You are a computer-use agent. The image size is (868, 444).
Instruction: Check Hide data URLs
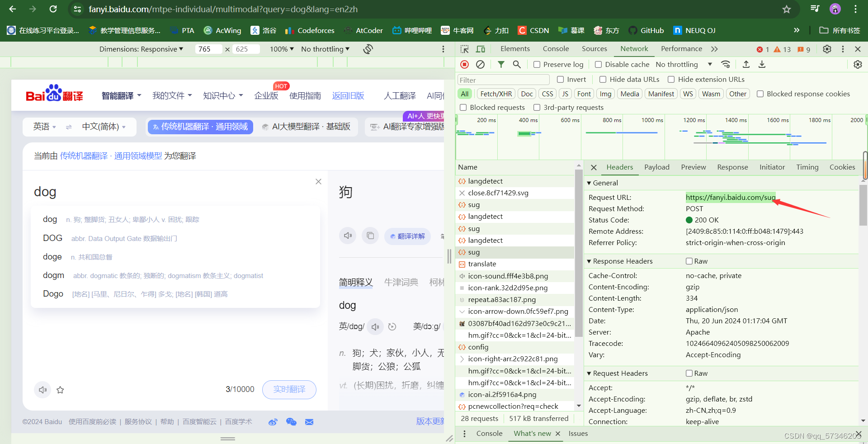pos(603,80)
